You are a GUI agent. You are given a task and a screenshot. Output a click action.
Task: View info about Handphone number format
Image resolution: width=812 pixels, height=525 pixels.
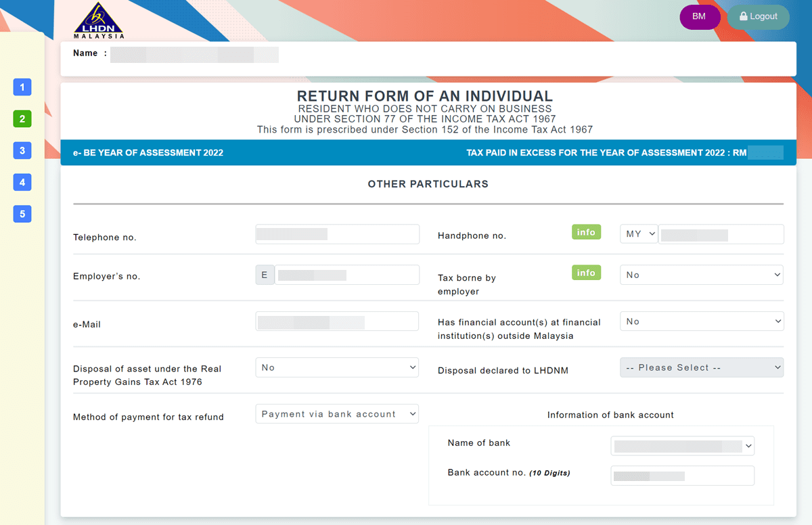coord(586,231)
